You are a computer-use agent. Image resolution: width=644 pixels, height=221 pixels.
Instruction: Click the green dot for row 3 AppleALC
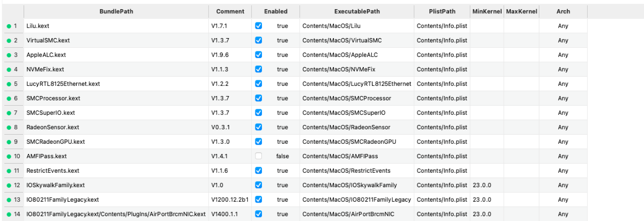pyautogui.click(x=9, y=55)
